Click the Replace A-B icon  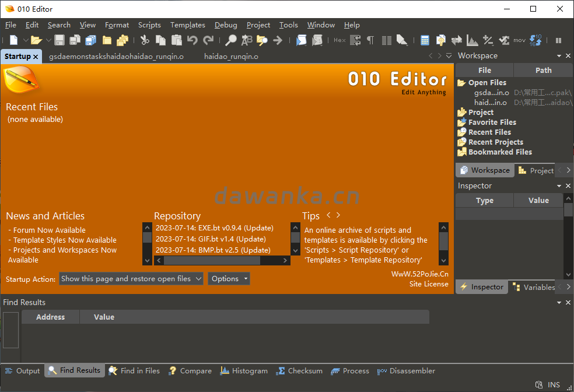point(247,40)
